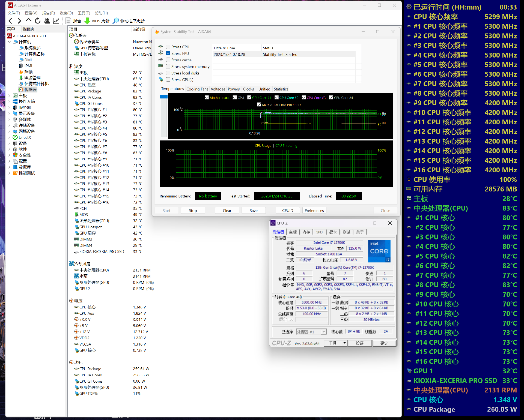This screenshot has width=524, height=420.
Task: Expand the 主板 tree node
Action: pyautogui.click(x=9, y=95)
